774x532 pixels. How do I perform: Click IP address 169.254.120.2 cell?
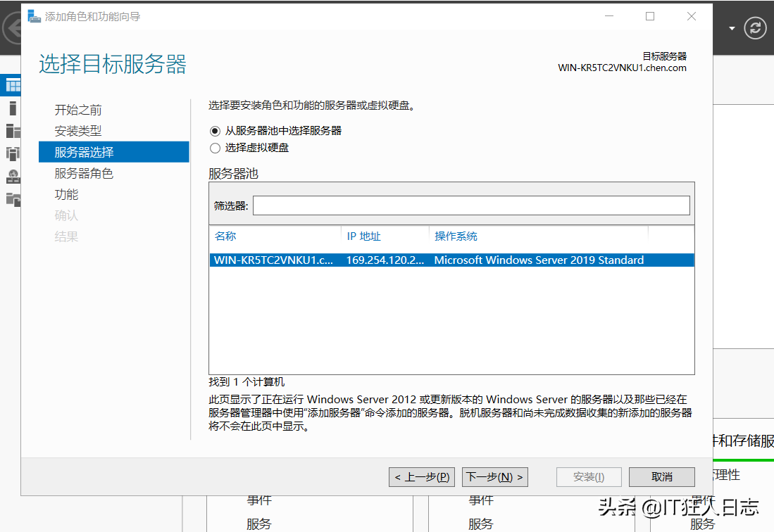tap(385, 260)
